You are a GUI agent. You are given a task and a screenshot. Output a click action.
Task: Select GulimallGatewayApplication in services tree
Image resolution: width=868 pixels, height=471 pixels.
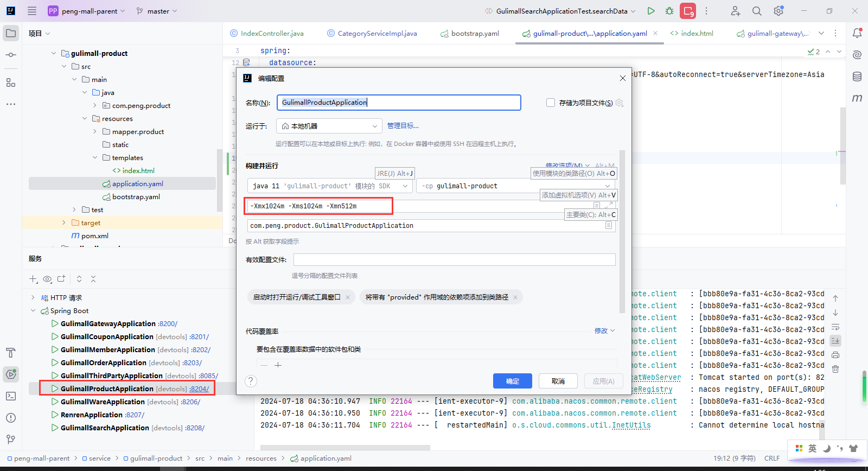108,324
